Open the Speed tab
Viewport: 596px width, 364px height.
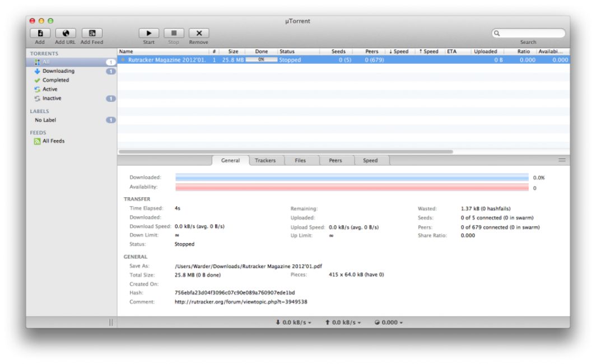[370, 161]
